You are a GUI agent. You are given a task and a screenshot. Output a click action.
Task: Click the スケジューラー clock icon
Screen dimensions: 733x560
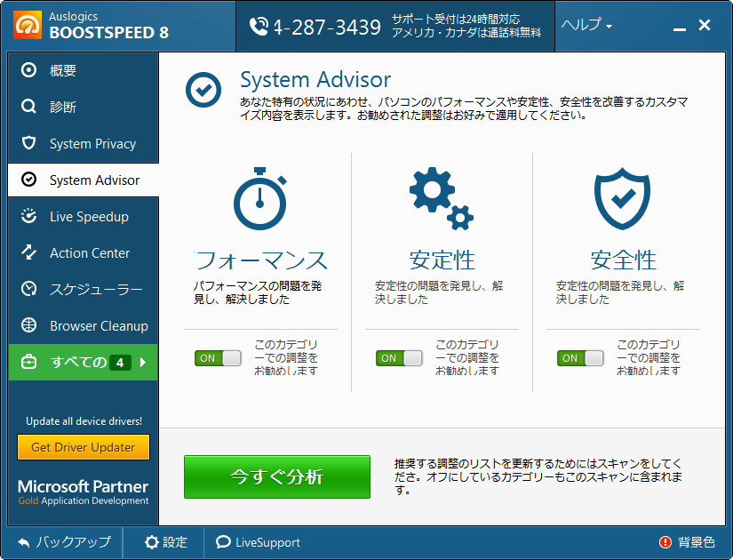(x=28, y=289)
